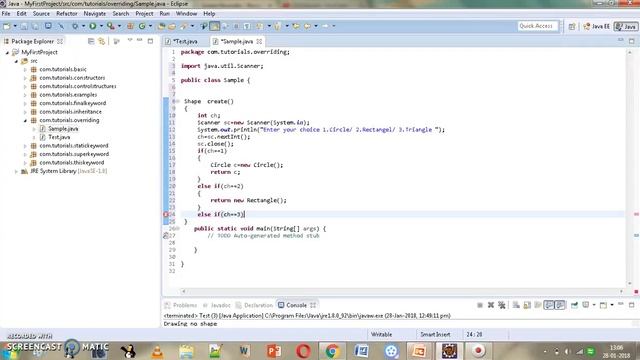Screen dimensions: 640x360
Task: Click the New Java Class green icon
Action: point(142,26)
